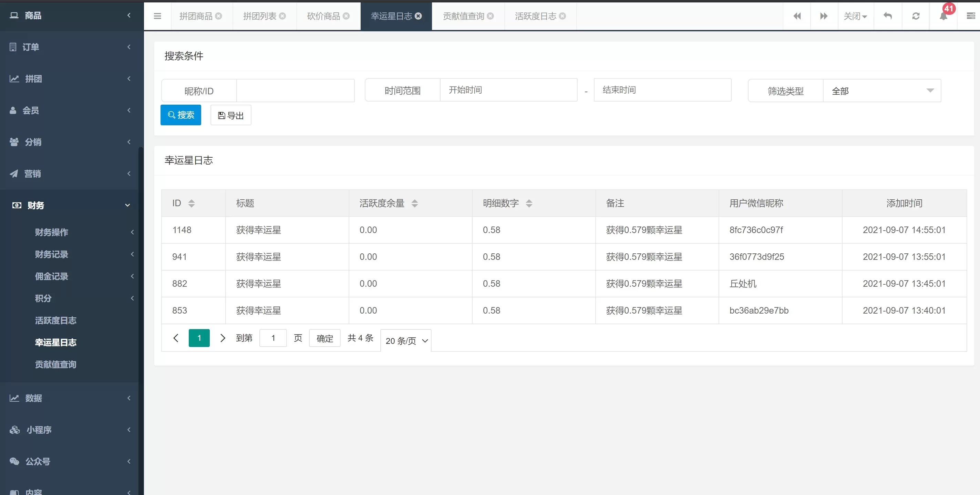Click the blue 搜索 button
The height and width of the screenshot is (495, 980).
(x=181, y=115)
